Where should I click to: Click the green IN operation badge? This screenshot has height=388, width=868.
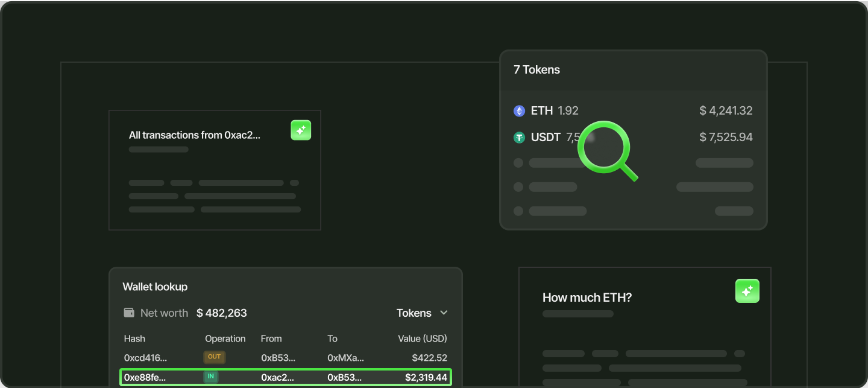[x=210, y=377]
